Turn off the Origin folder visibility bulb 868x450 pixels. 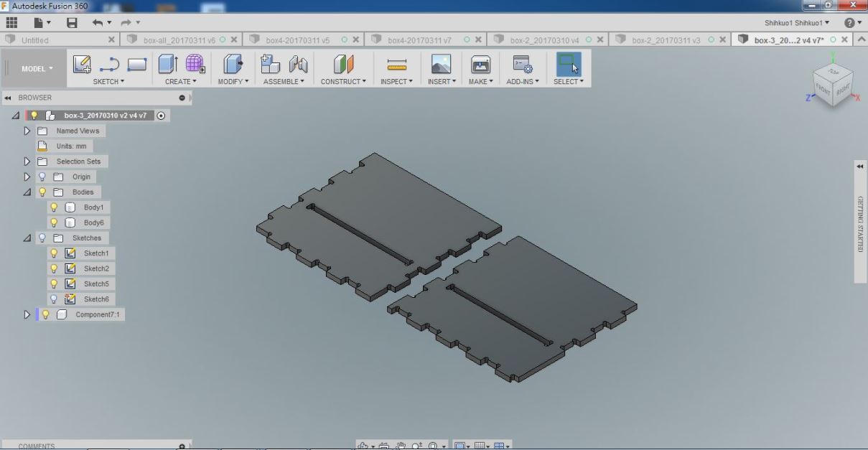(44, 177)
